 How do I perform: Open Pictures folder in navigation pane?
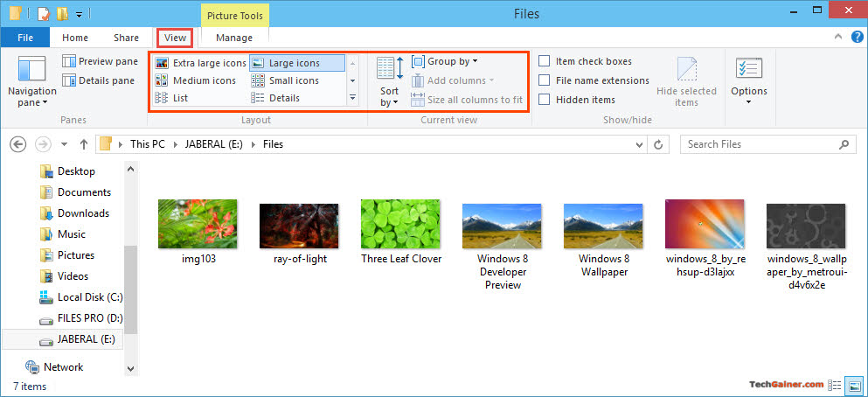pos(67,256)
